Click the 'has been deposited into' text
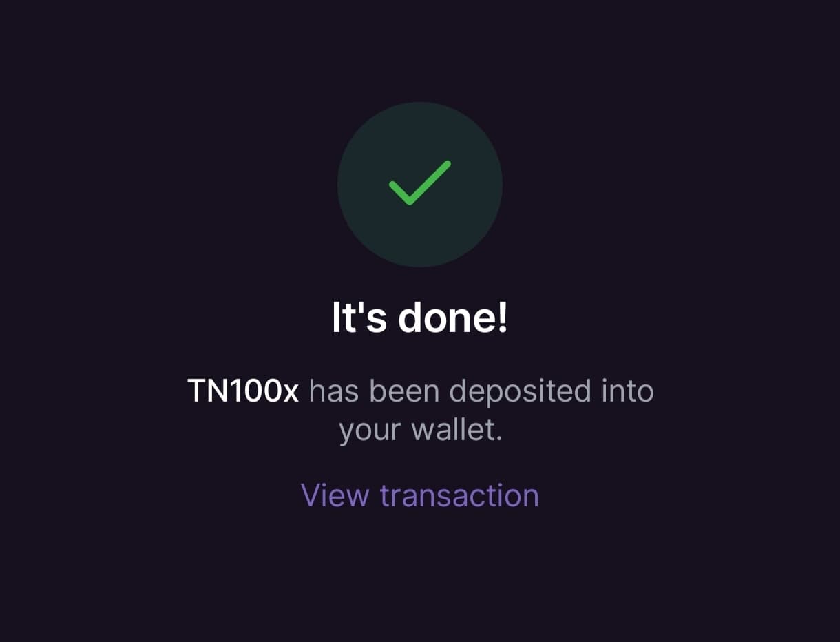 point(481,391)
